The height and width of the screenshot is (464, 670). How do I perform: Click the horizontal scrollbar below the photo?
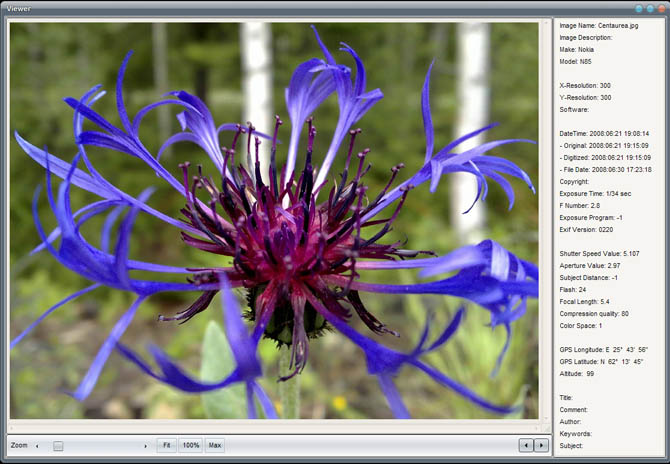click(275, 426)
